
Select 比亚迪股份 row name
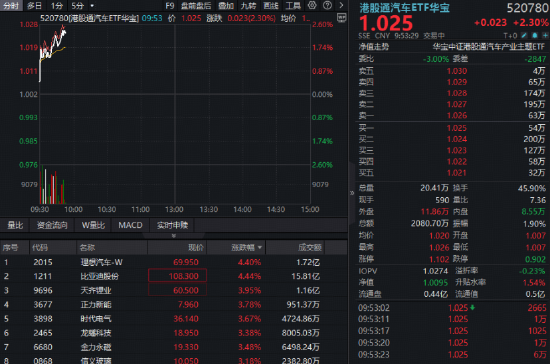100,276
